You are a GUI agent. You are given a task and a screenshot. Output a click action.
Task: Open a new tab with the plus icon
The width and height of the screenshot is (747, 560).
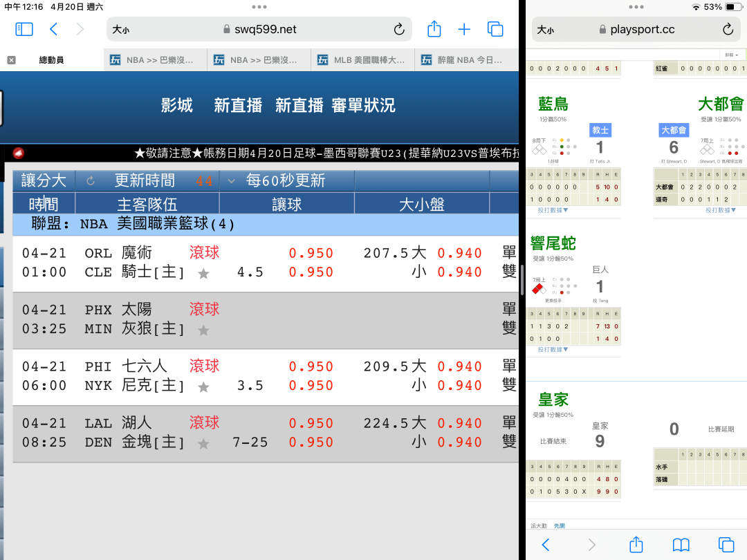click(x=464, y=30)
